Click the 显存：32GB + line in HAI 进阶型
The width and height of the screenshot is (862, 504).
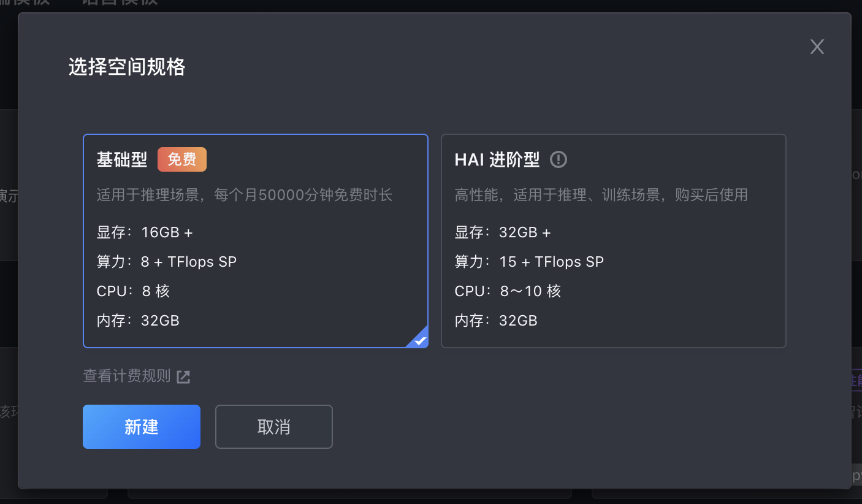pos(503,232)
